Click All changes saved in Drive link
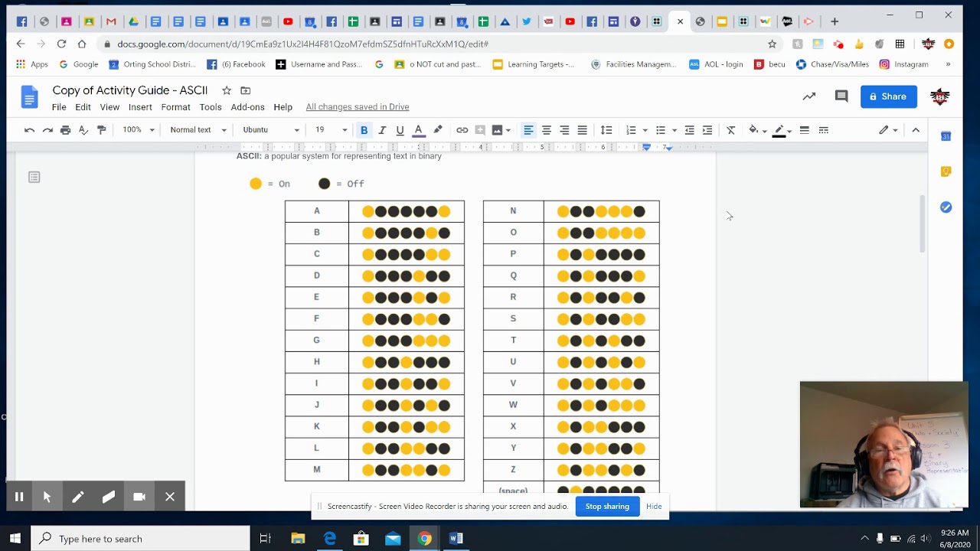Image resolution: width=980 pixels, height=551 pixels. click(358, 107)
